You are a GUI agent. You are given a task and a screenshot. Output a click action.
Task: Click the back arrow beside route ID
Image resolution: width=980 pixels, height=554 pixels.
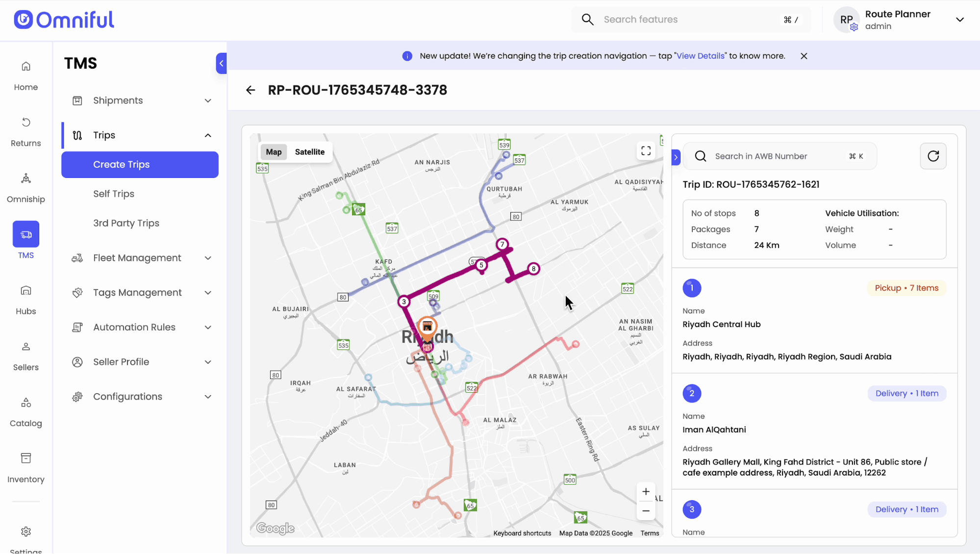click(x=251, y=90)
